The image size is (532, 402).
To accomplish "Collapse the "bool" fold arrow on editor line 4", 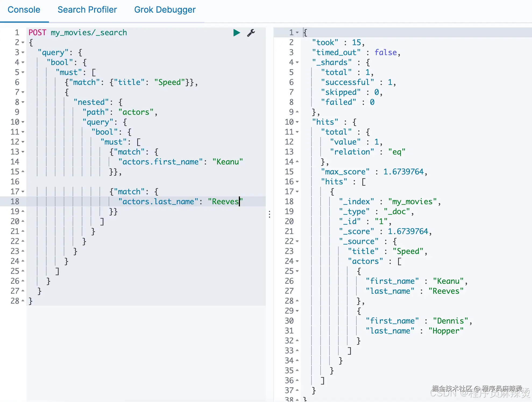I will click(x=23, y=63).
